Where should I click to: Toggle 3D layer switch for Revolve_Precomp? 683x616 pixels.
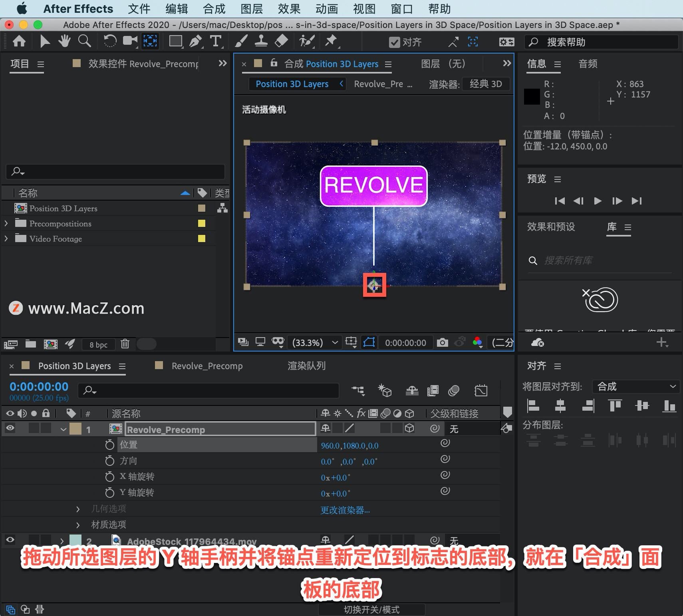click(x=409, y=428)
